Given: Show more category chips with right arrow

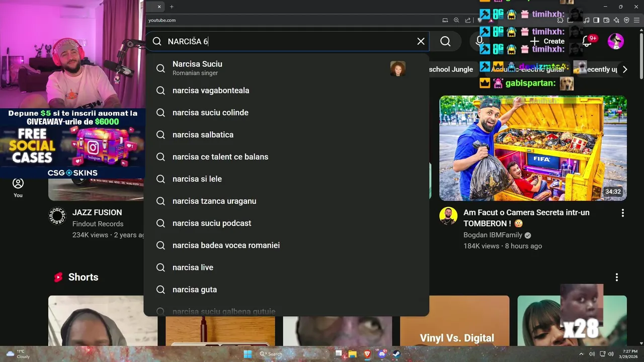Looking at the screenshot, I should pyautogui.click(x=625, y=69).
